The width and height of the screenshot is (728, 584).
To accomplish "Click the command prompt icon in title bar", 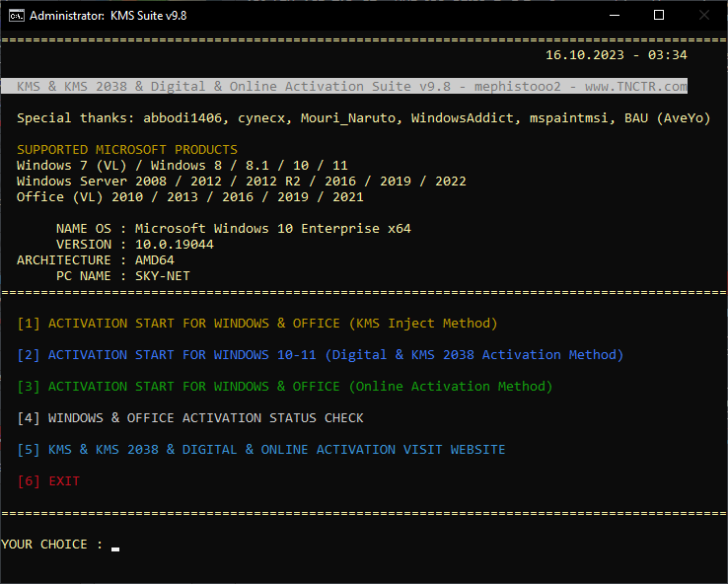I will [16, 16].
